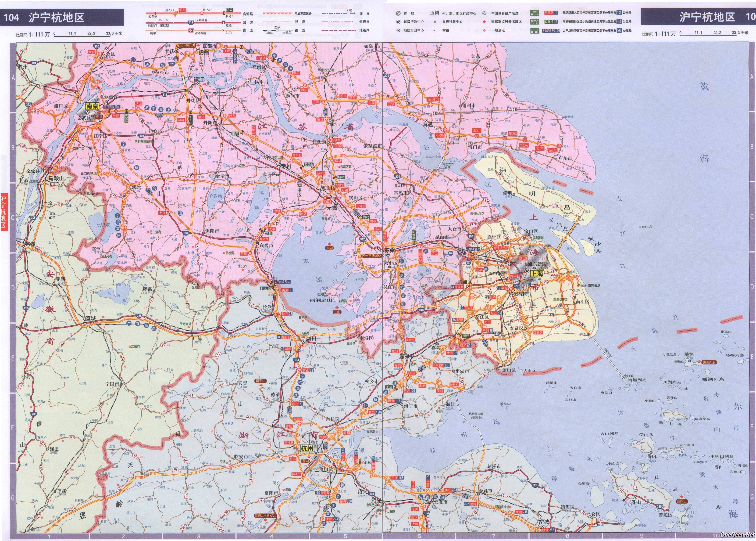Viewport: 756px width, 541px height.
Task: Select the yellow 杭州 city label
Action: point(307,448)
